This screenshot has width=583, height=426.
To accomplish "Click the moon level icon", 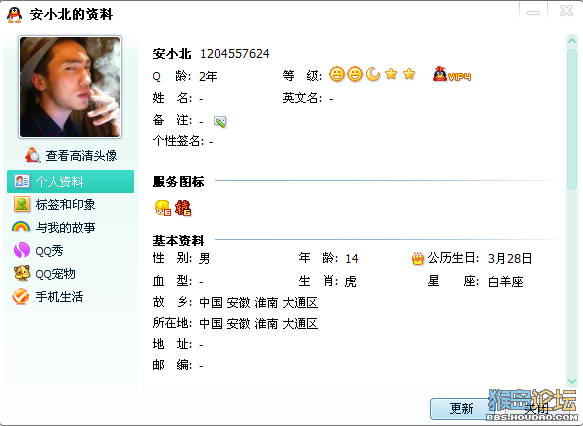I will click(373, 74).
